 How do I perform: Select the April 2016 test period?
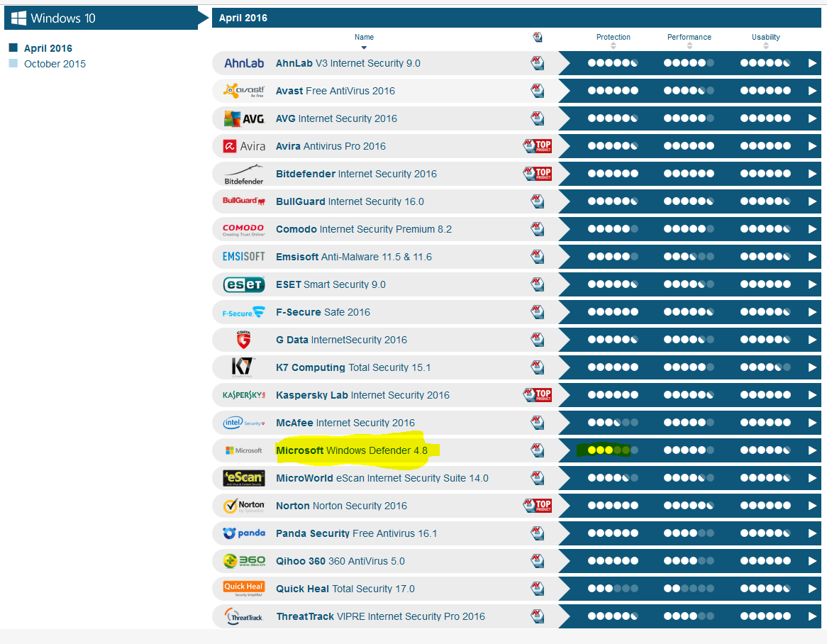[x=48, y=48]
